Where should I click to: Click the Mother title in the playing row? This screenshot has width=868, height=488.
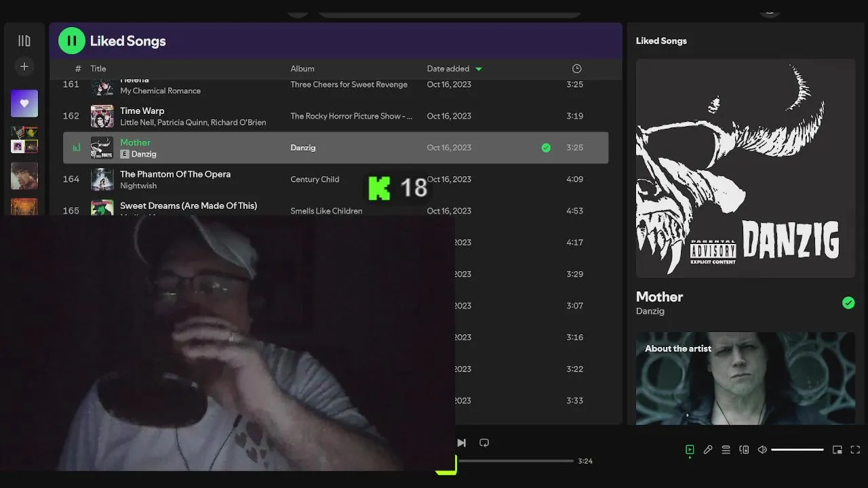[135, 142]
